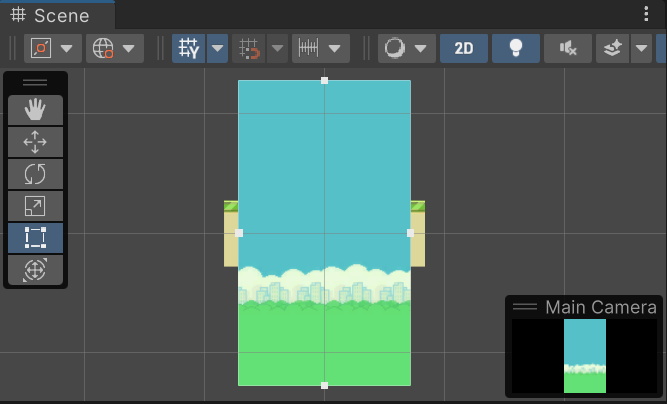Select the Rect tool
The height and width of the screenshot is (404, 667).
(35, 238)
